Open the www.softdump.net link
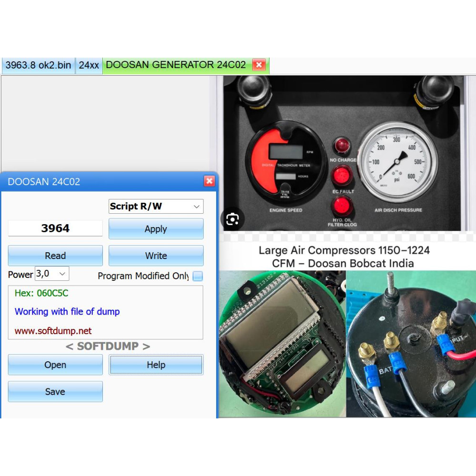Image resolution: width=476 pixels, height=476 pixels. [x=53, y=331]
